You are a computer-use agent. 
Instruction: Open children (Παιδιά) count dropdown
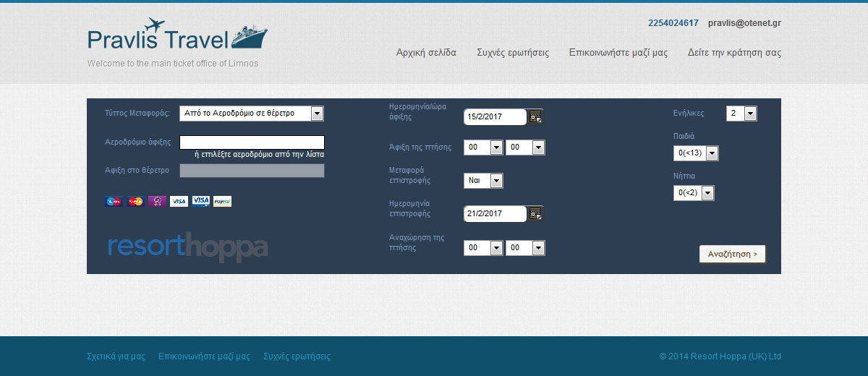coord(696,153)
